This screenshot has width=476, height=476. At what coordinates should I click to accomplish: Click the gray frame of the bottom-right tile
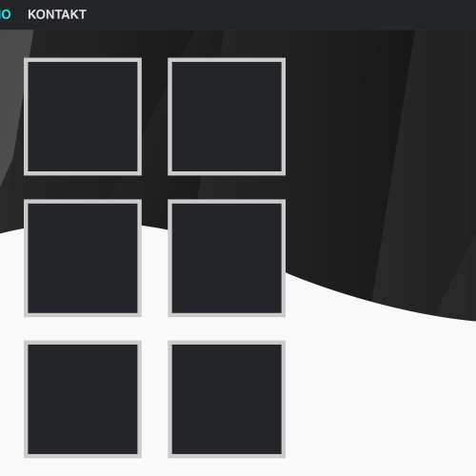click(227, 343)
